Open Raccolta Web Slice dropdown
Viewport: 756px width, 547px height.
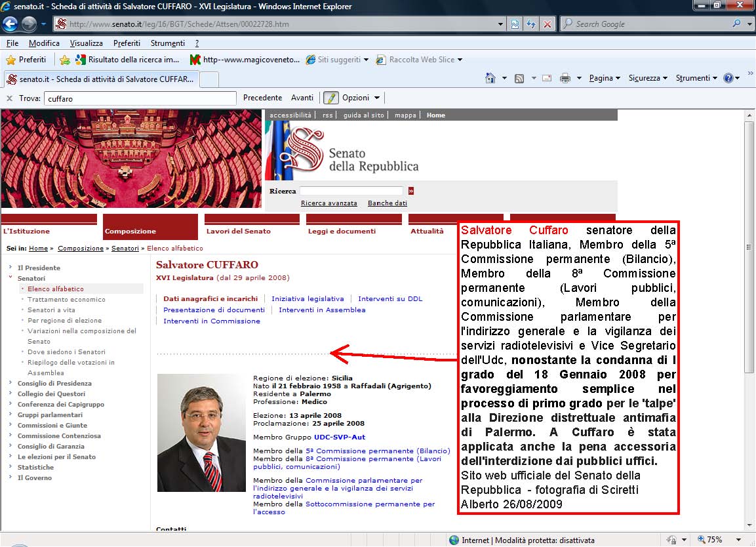[x=419, y=59]
